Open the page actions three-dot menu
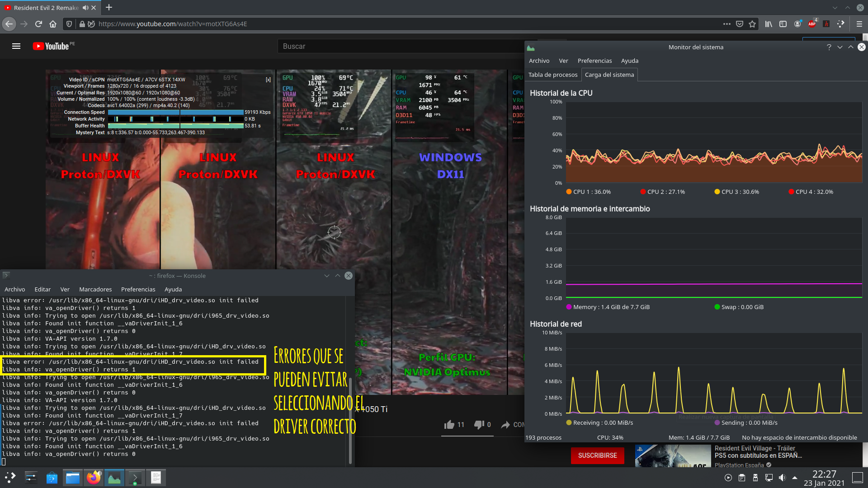Image resolution: width=868 pixels, height=488 pixels. click(x=726, y=24)
